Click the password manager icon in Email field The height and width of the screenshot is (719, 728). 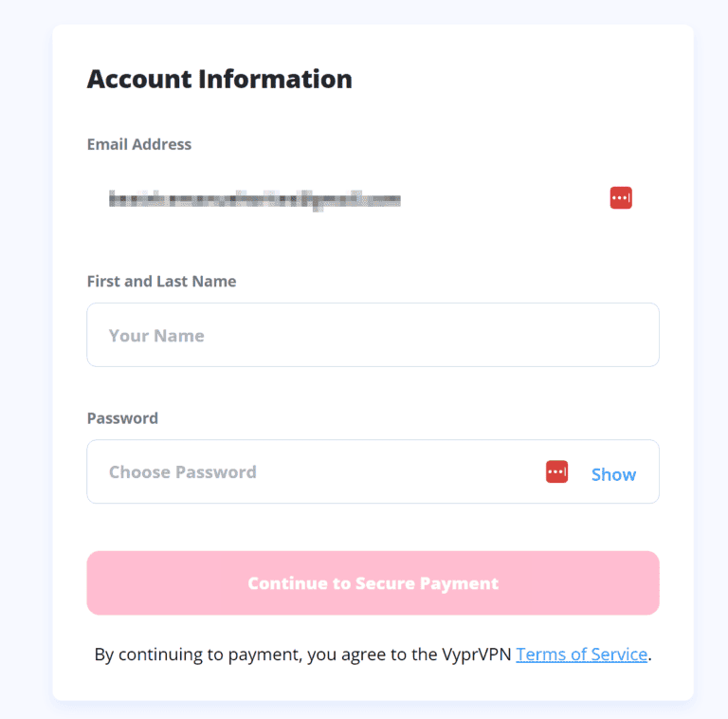pyautogui.click(x=621, y=198)
